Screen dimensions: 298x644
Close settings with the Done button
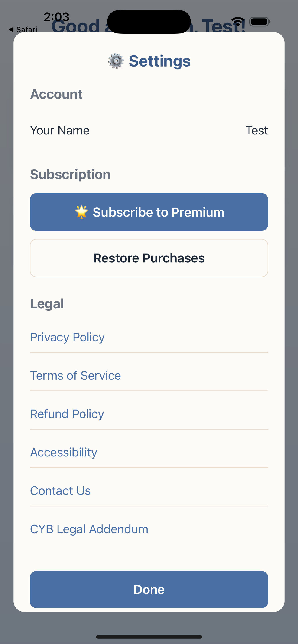pos(149,589)
